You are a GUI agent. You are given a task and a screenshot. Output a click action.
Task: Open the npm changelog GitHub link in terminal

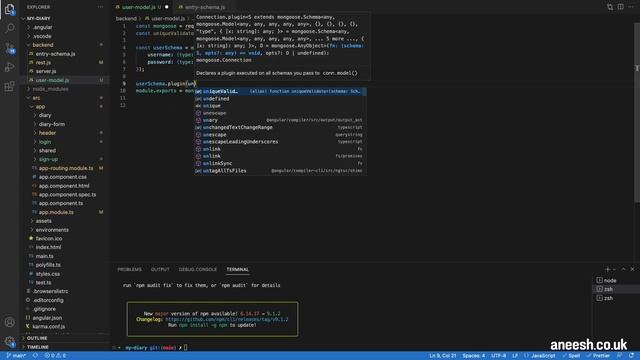pyautogui.click(x=227, y=319)
